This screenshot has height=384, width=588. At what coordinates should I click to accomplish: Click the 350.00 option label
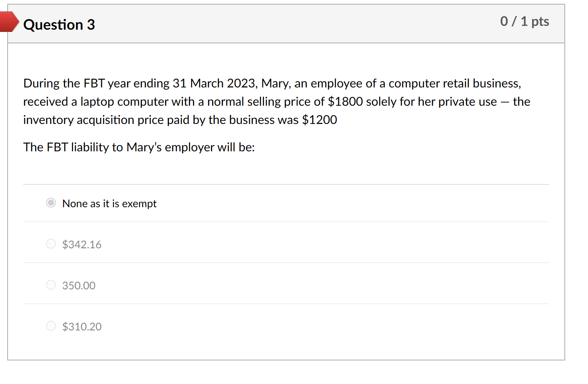79,286
